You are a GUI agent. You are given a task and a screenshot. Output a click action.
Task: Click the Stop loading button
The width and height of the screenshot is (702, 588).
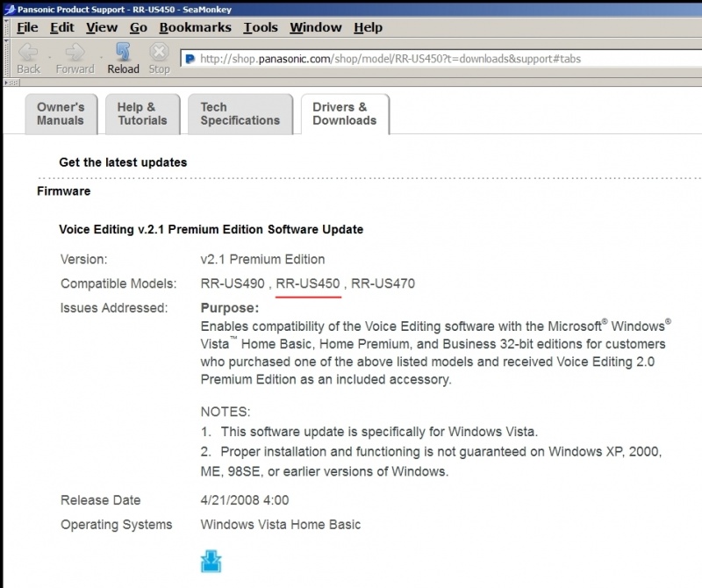159,58
